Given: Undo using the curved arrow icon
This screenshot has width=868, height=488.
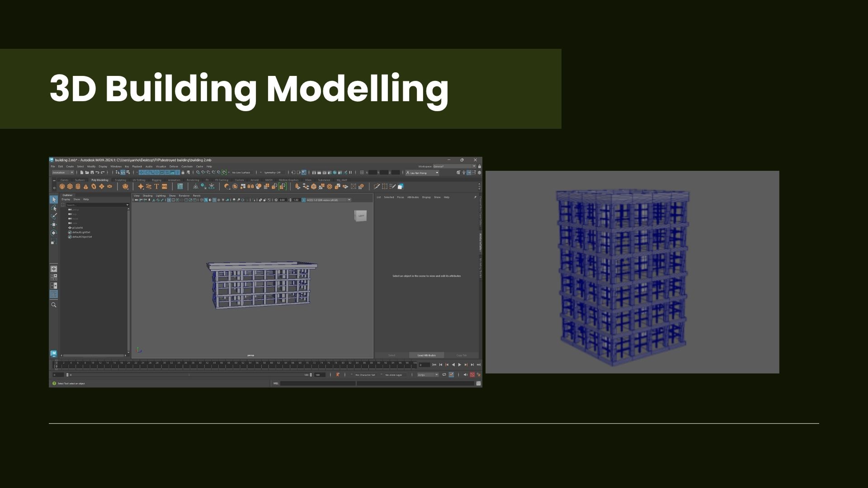Looking at the screenshot, I should (x=97, y=173).
